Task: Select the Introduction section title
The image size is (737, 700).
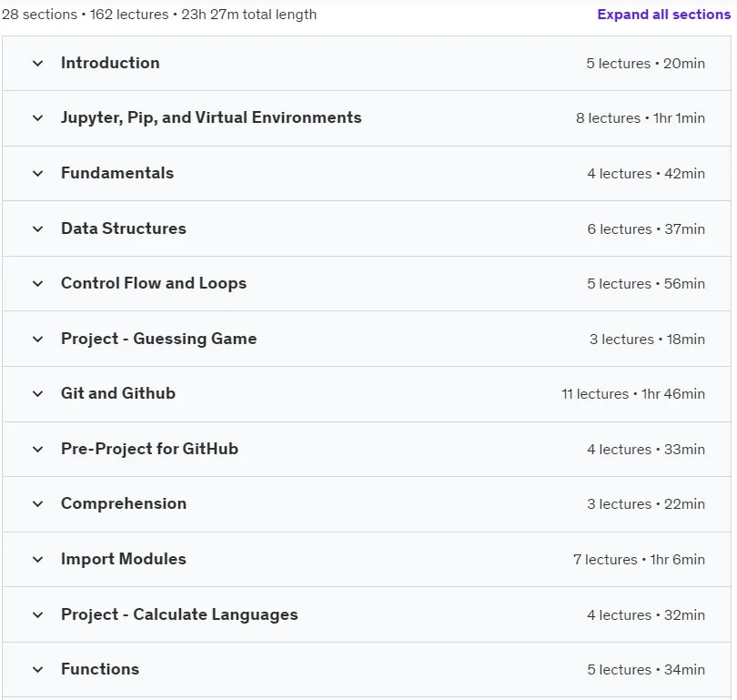Action: (x=110, y=63)
